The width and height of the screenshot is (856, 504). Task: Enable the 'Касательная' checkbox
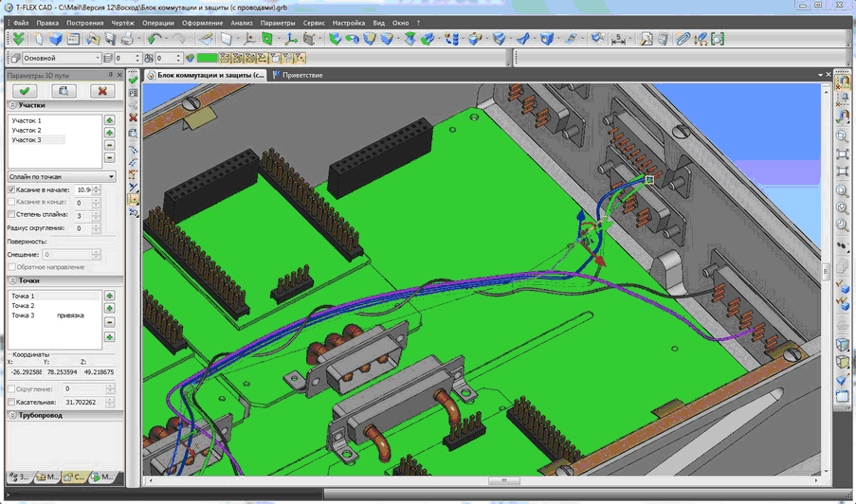(x=11, y=402)
